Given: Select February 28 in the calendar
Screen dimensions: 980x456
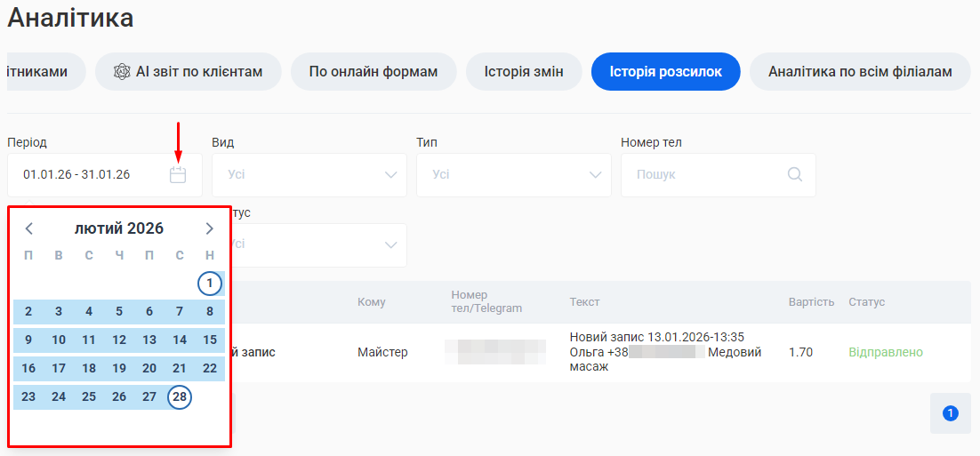Looking at the screenshot, I should tap(180, 396).
